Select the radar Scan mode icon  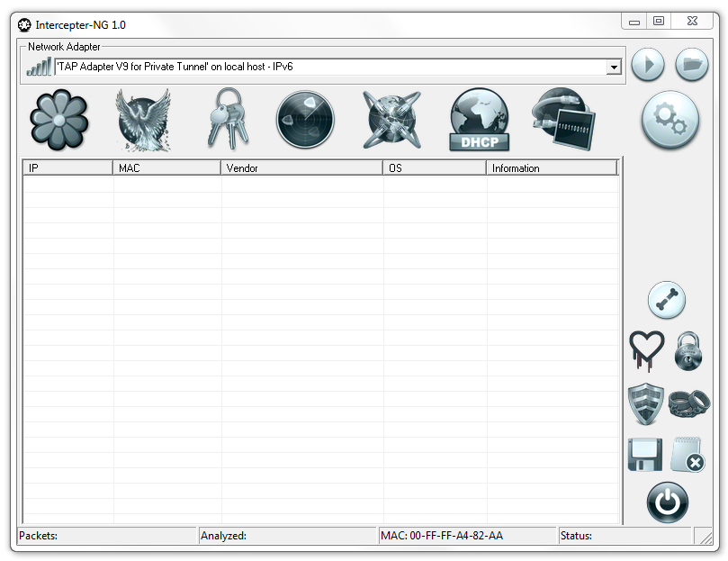[306, 120]
